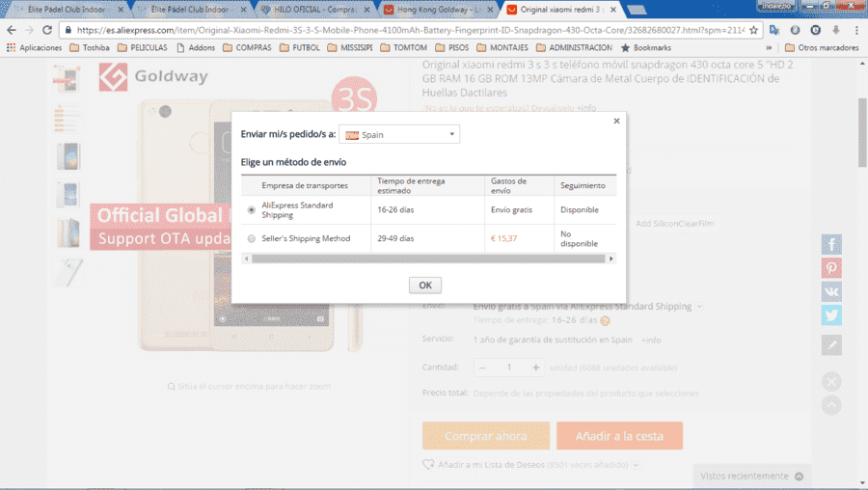This screenshot has height=490, width=868.
Task: Click the dialog scrollbar right arrow
Action: click(611, 259)
